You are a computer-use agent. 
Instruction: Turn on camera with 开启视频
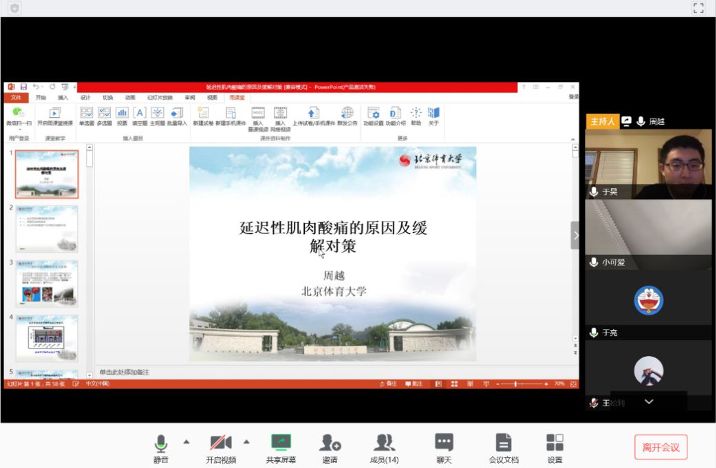pyautogui.click(x=221, y=447)
